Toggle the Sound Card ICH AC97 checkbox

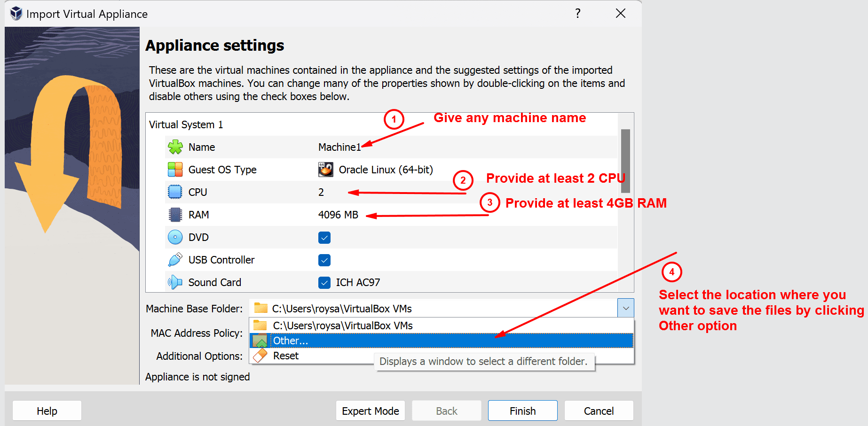tap(324, 283)
